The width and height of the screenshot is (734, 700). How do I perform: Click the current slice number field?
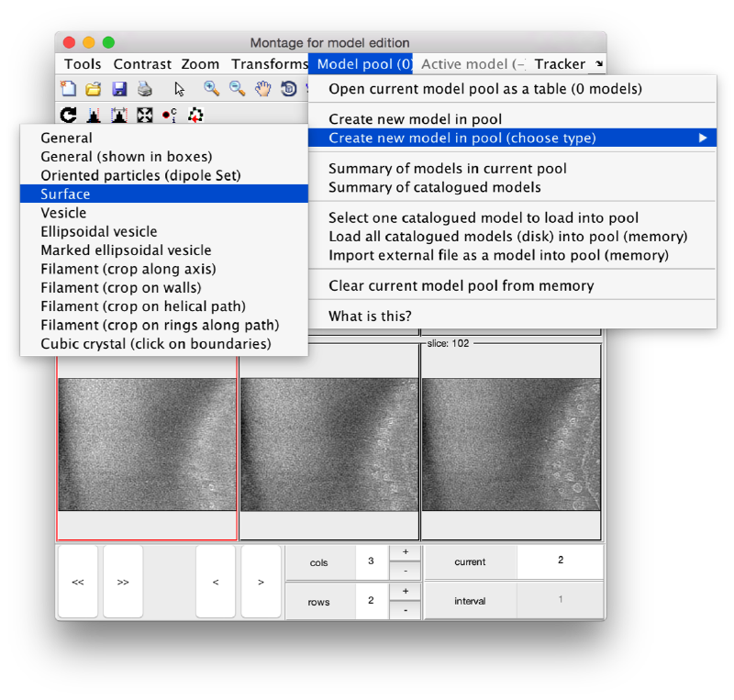tap(560, 561)
